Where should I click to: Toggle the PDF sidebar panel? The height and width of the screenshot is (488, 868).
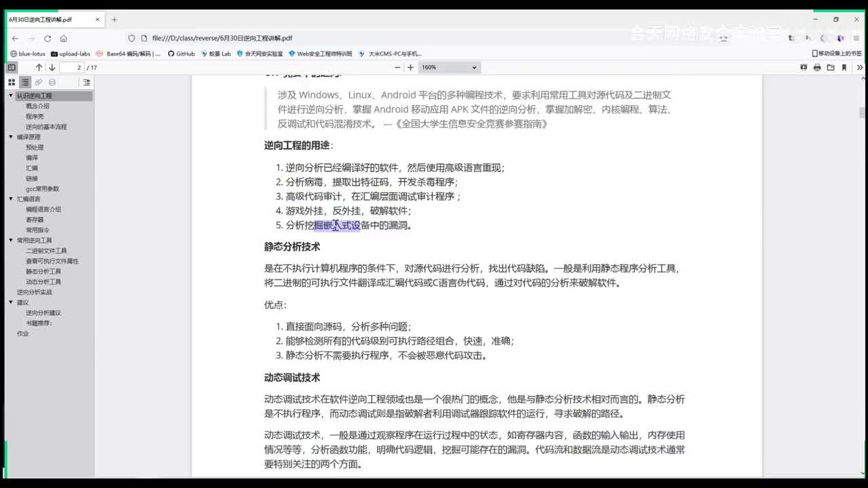tap(12, 67)
